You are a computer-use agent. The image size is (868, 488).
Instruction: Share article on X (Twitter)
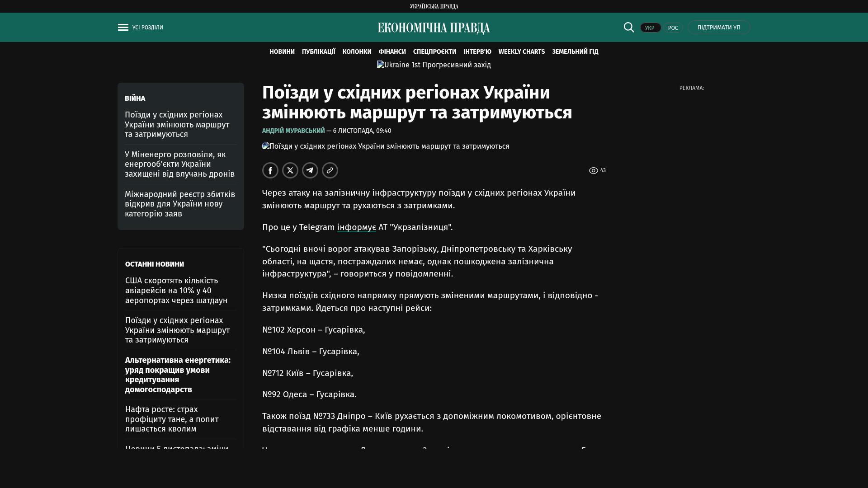(290, 170)
